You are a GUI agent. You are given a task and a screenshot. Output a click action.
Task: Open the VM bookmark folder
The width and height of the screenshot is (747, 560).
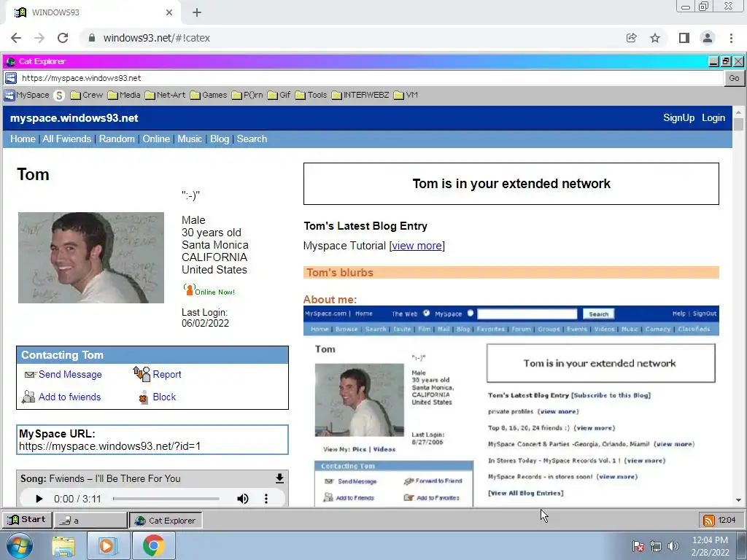(x=406, y=96)
